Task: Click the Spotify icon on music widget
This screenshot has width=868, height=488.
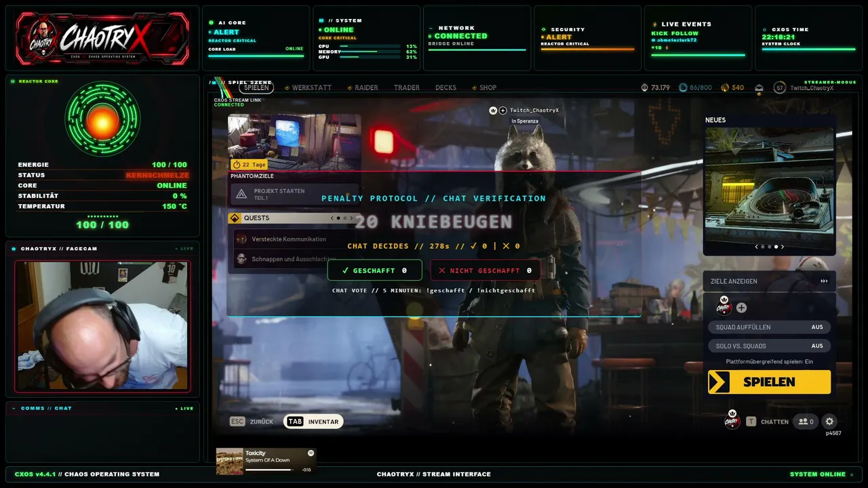Action: click(311, 453)
